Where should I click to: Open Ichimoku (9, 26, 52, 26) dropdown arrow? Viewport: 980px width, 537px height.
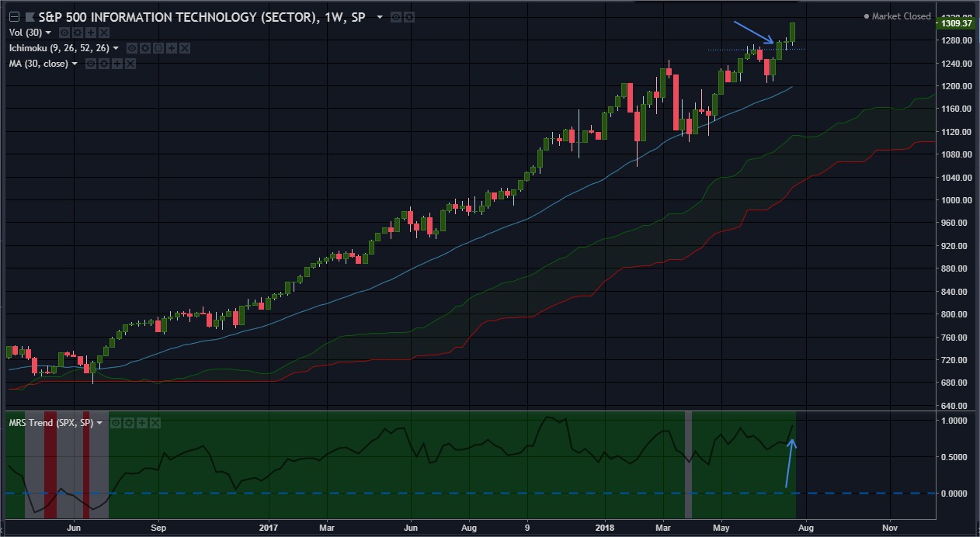tap(116, 48)
